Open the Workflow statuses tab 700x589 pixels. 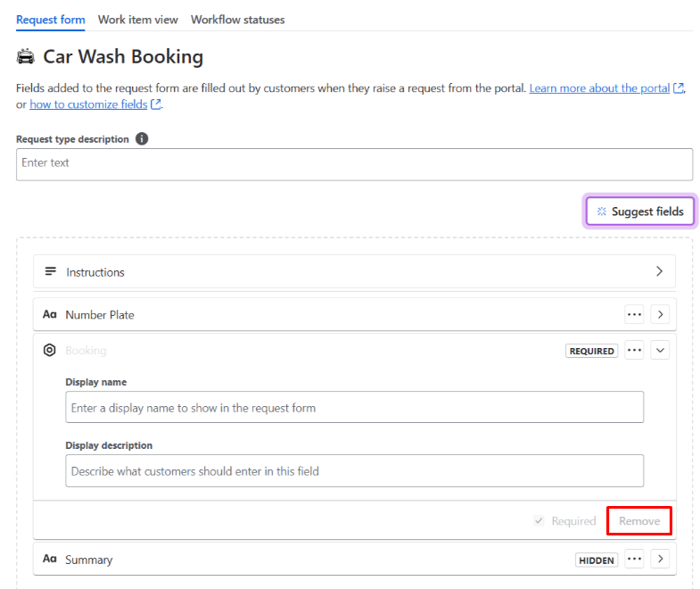pos(237,20)
